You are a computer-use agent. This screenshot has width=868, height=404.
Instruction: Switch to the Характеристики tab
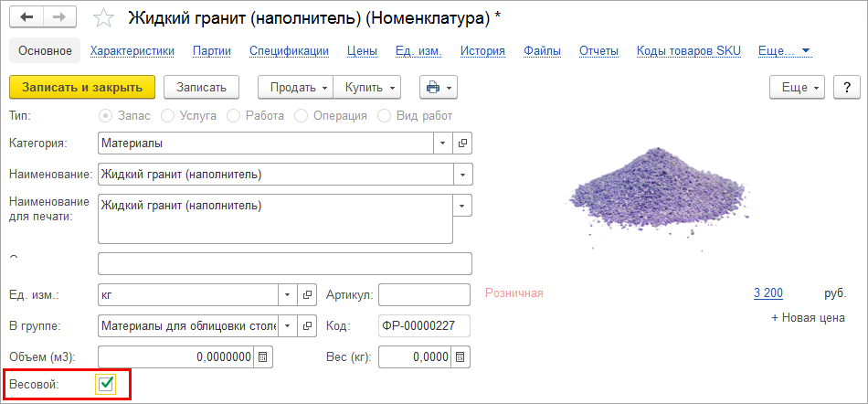click(132, 50)
